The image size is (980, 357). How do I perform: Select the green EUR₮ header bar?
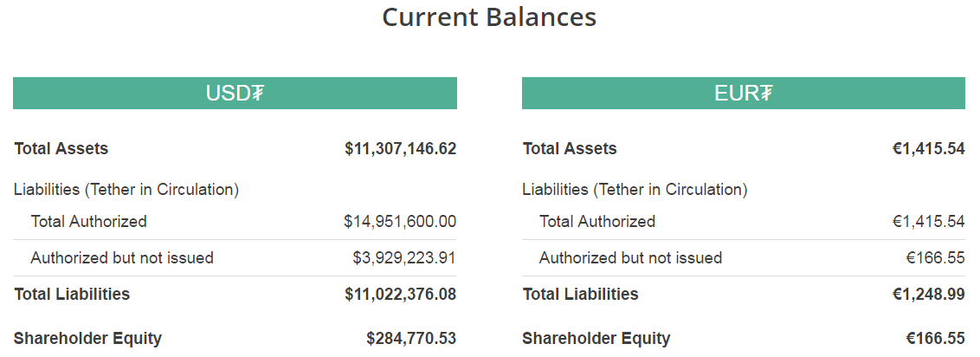point(743,94)
